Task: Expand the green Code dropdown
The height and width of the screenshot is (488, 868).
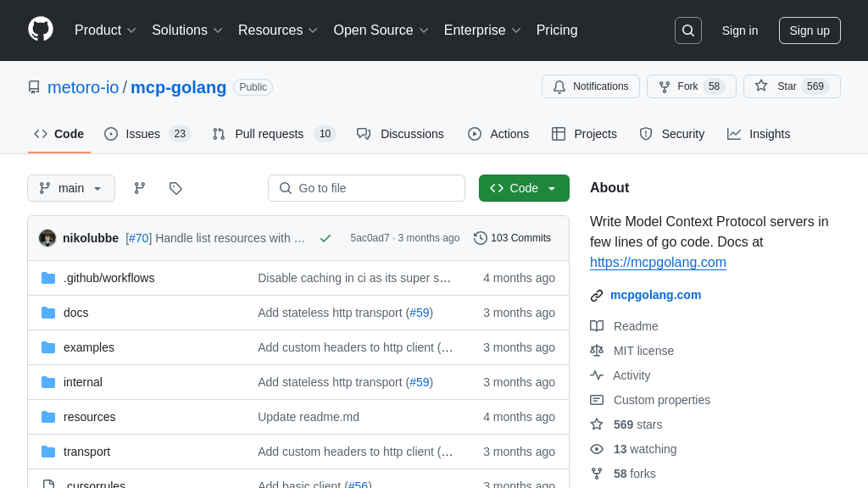Action: (523, 188)
